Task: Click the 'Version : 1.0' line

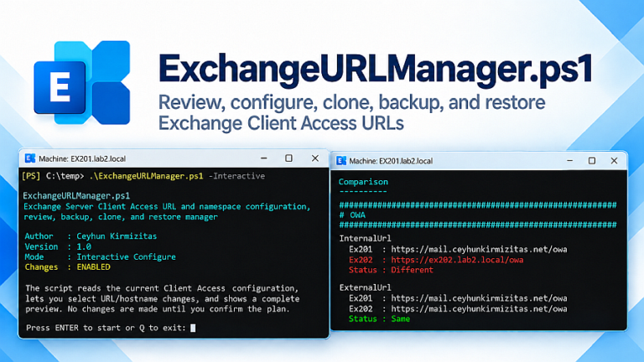Action: [x=58, y=246]
